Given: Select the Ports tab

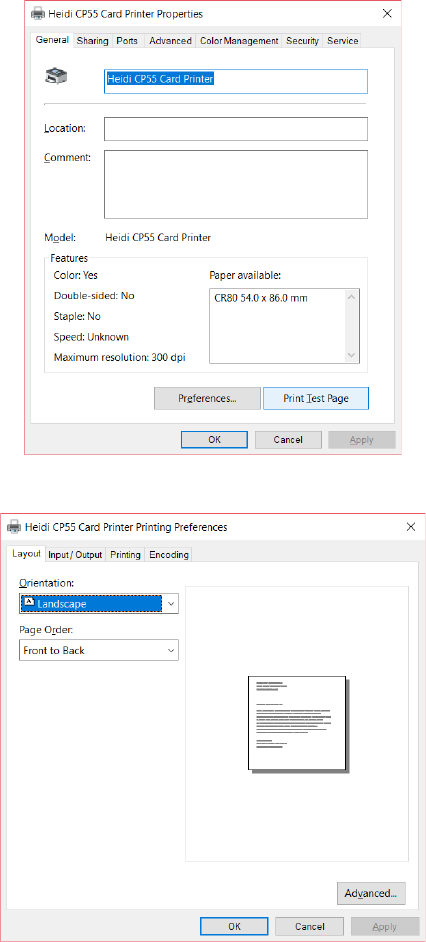Looking at the screenshot, I should (127, 41).
